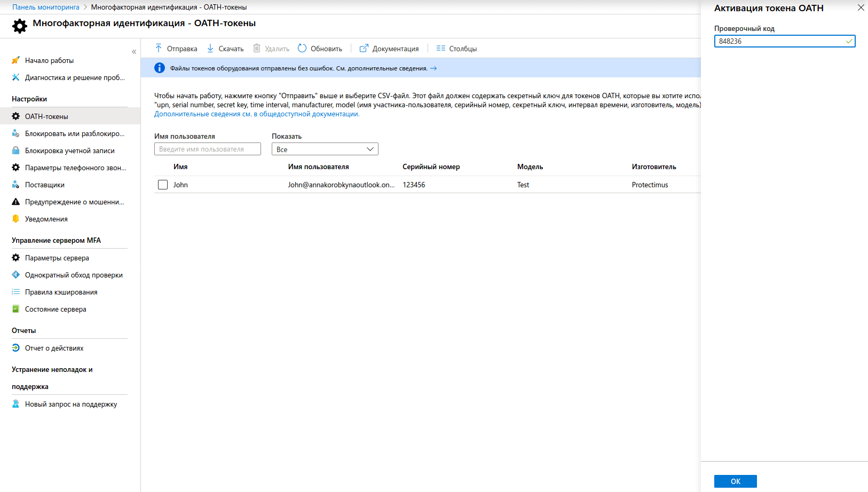Confirm token activation with OK button
The height and width of the screenshot is (492, 868).
coord(736,481)
